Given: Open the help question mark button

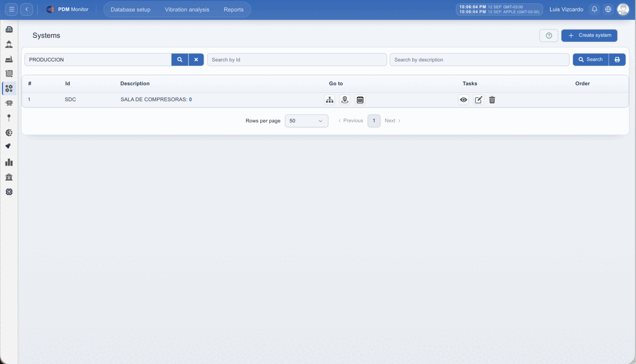Looking at the screenshot, I should pyautogui.click(x=549, y=35).
